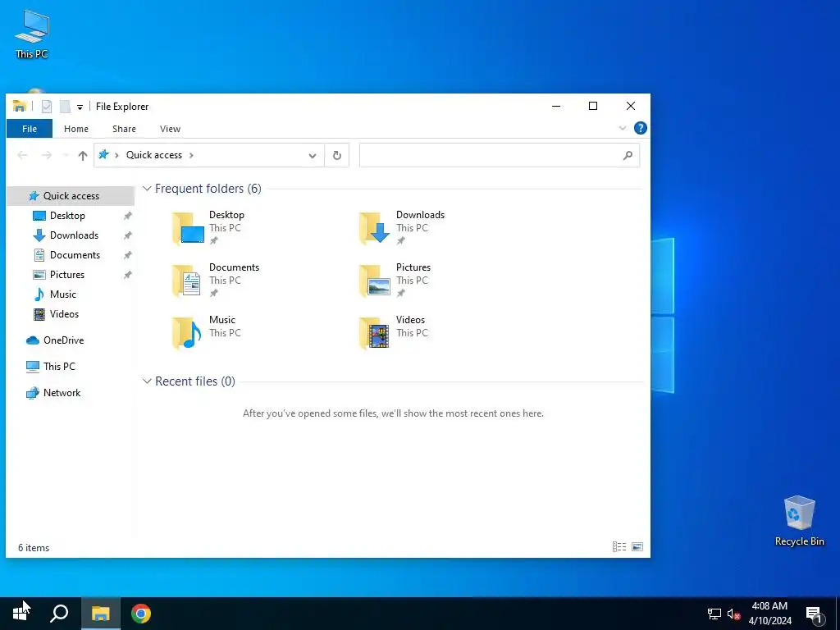Viewport: 840px width, 630px height.
Task: Open the address bar history dropdown
Action: (313, 155)
